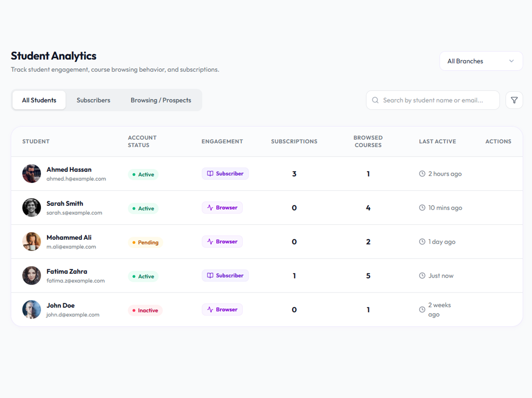Open Ahmed Hassan's profile avatar
This screenshot has width=532, height=398.
point(32,174)
